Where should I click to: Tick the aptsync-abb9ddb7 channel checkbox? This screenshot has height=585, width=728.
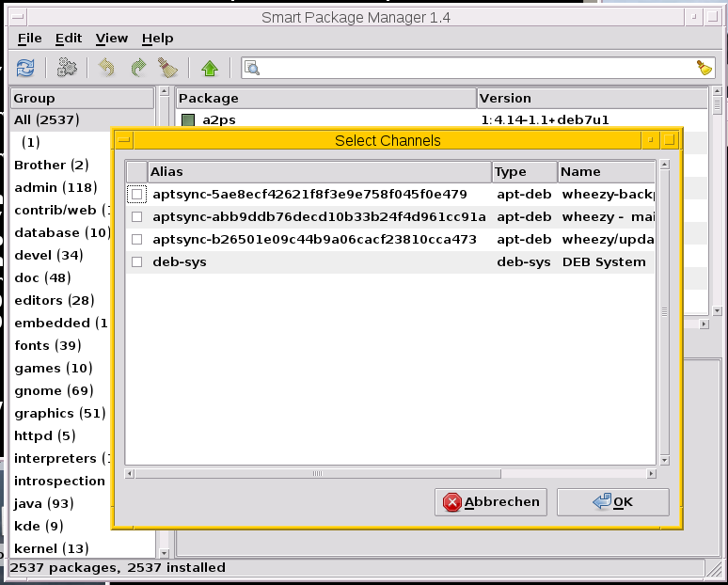[x=137, y=217]
